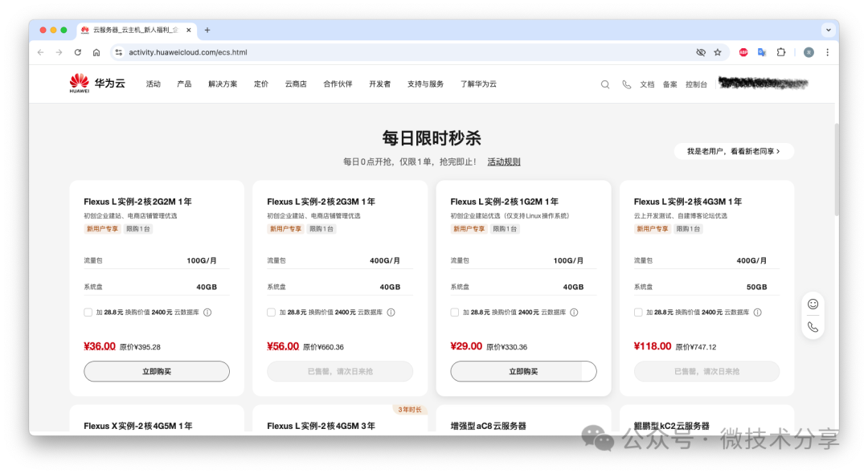The width and height of the screenshot is (868, 474).
Task: Click 增强型aC8云服务器 card title
Action: (x=489, y=426)
